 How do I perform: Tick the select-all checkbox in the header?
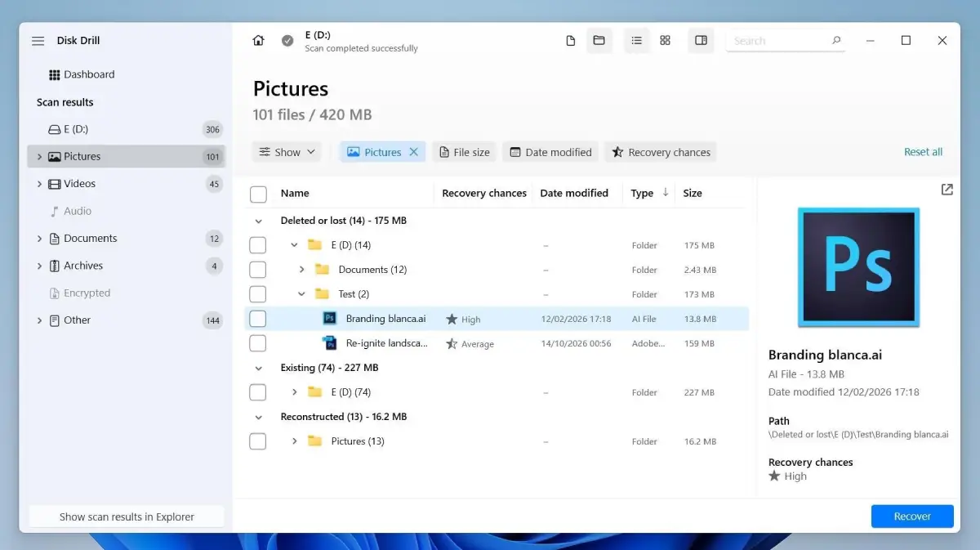click(258, 194)
